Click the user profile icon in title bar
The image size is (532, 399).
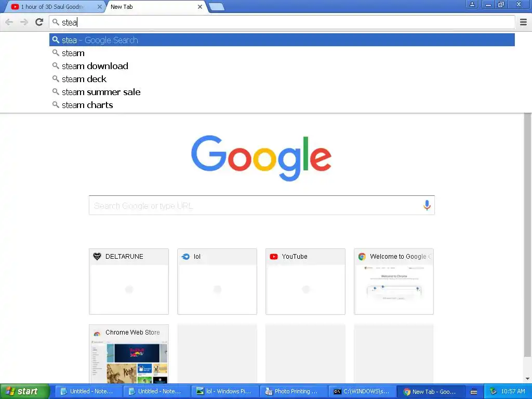(x=472, y=4)
